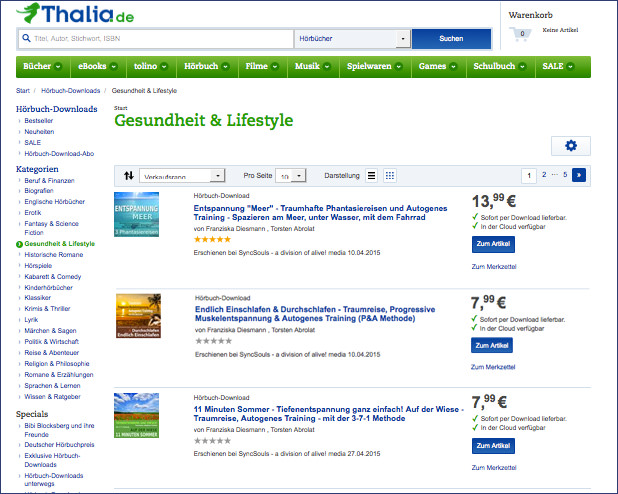Click grey star rating of Endlich Einschlafen
Screen dimensions: 618x494
[x=214, y=341]
